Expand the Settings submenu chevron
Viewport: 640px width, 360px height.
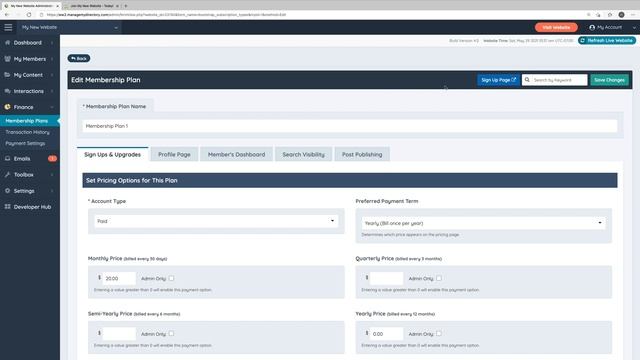click(52, 191)
